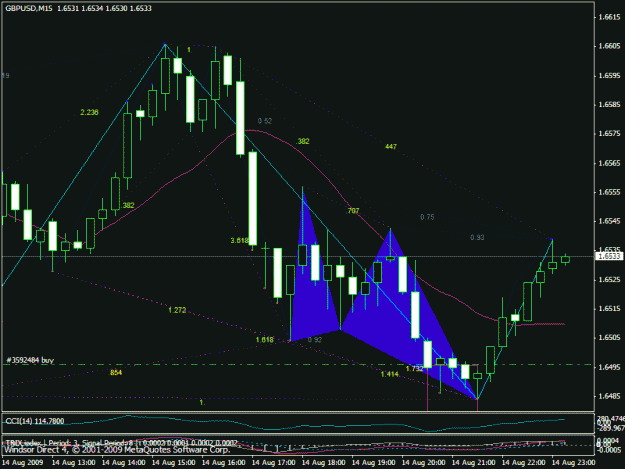Select the 0.92 ratio label
The height and width of the screenshot is (469, 625).
(314, 339)
